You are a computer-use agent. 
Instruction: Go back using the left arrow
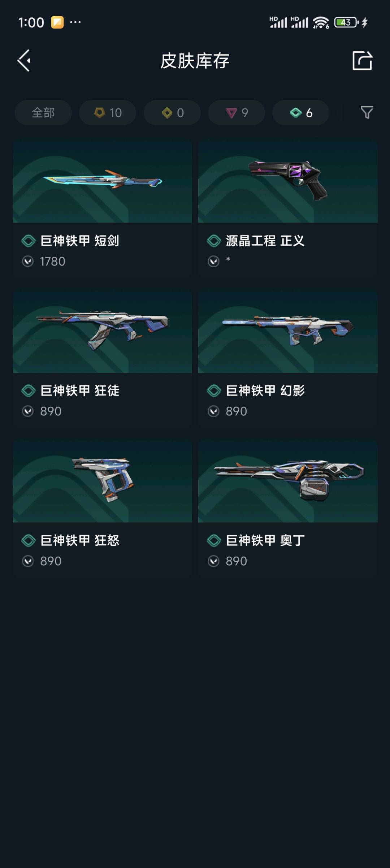click(24, 61)
